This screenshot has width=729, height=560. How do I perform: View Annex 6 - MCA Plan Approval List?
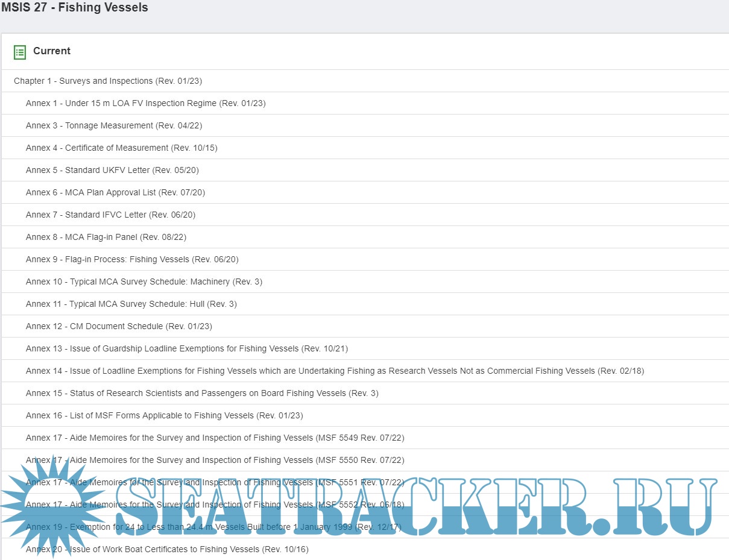[x=115, y=192]
